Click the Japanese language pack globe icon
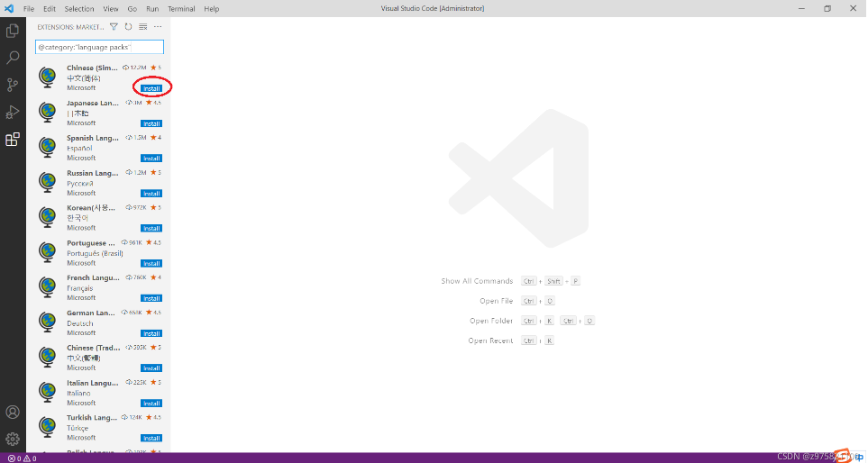Screen dimensions: 868x463 pos(48,113)
